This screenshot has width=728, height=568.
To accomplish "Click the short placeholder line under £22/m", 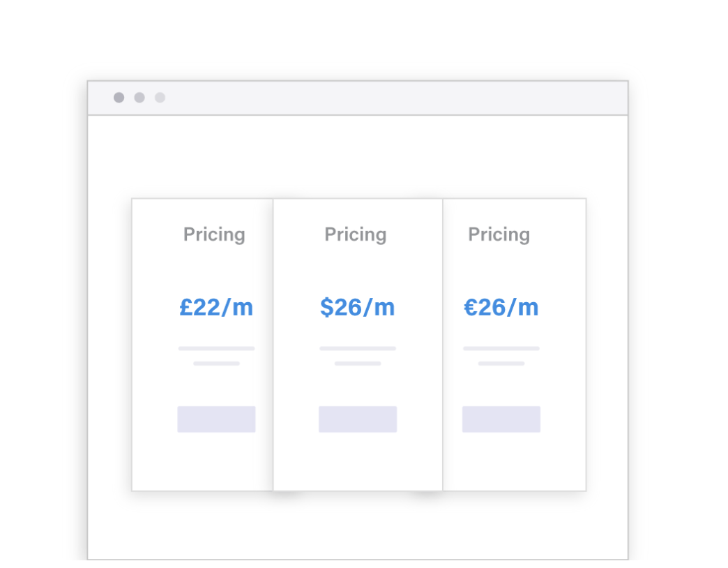I will coord(216,364).
